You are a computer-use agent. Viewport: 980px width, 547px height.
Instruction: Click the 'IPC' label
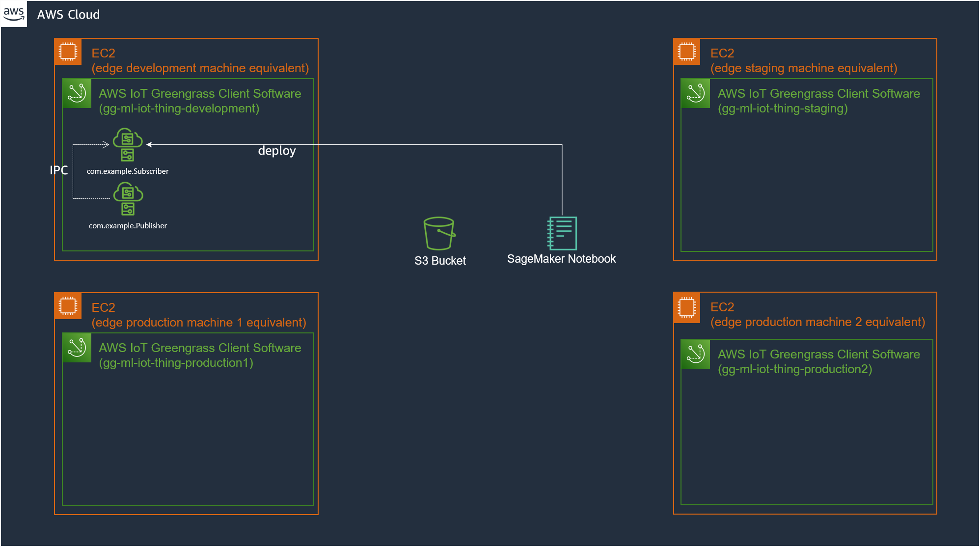58,170
